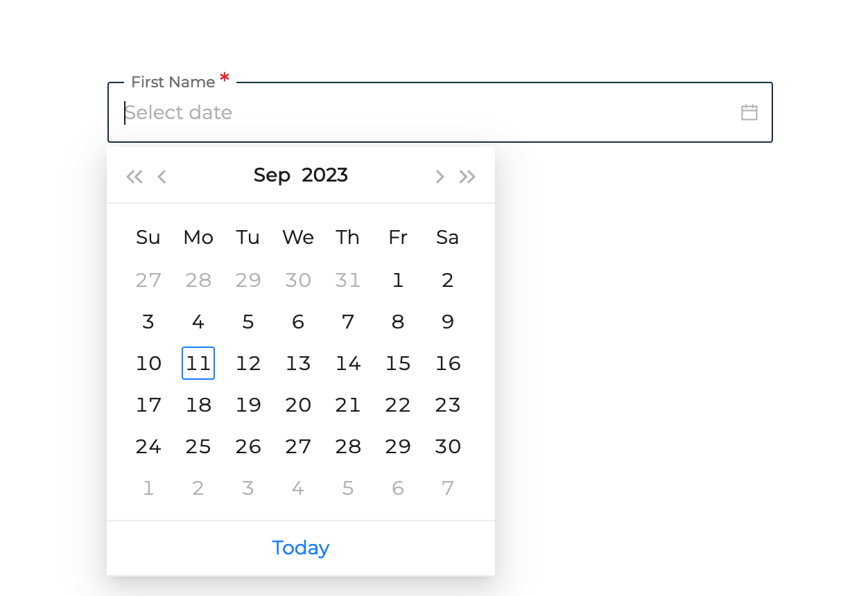The image size is (868, 596).
Task: Advance to next month arrow
Action: [440, 177]
